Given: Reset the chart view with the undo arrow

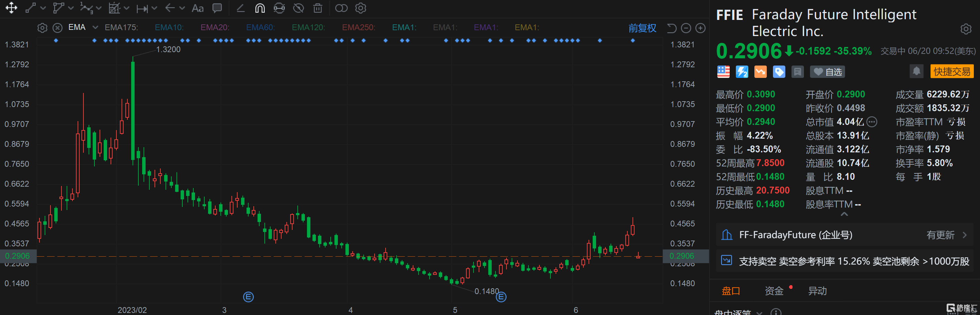Looking at the screenshot, I should (671, 28).
